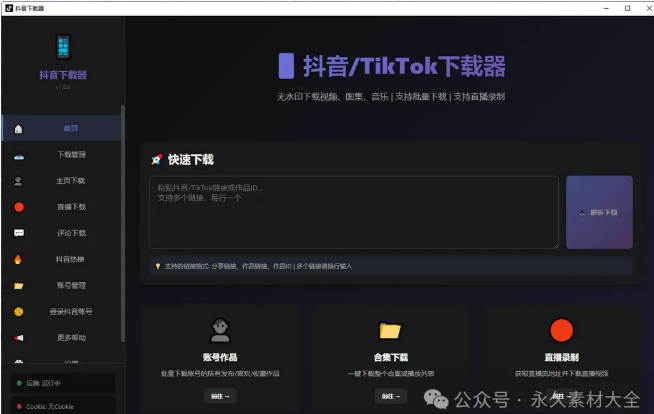Click 前往 button under 合集下载
654x414 pixels.
390,396
